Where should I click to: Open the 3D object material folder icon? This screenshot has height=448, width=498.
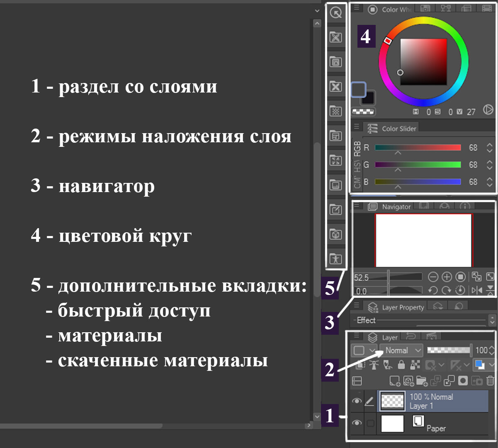coord(336,234)
